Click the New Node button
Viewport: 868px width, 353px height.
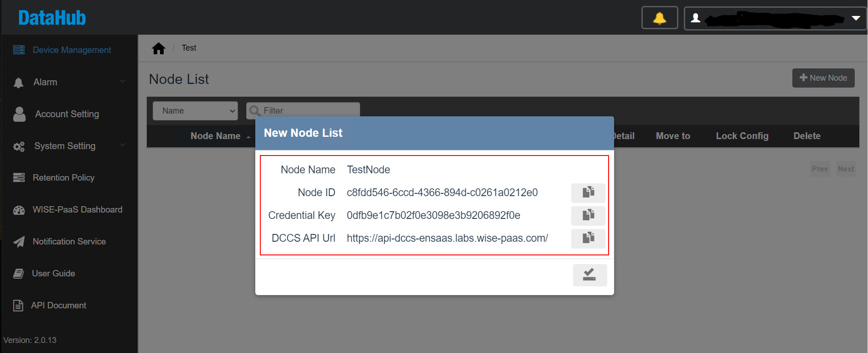pos(823,78)
